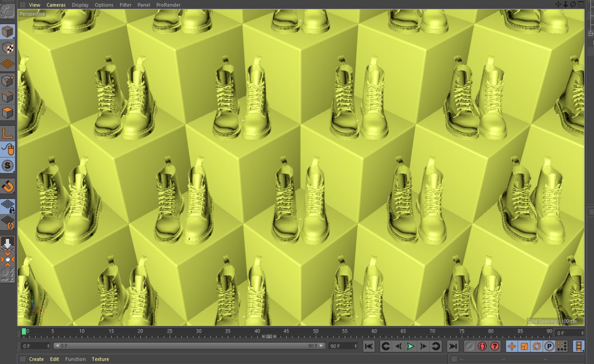
Task: Toggle the viewport layout icon at top right
Action: point(581,4)
